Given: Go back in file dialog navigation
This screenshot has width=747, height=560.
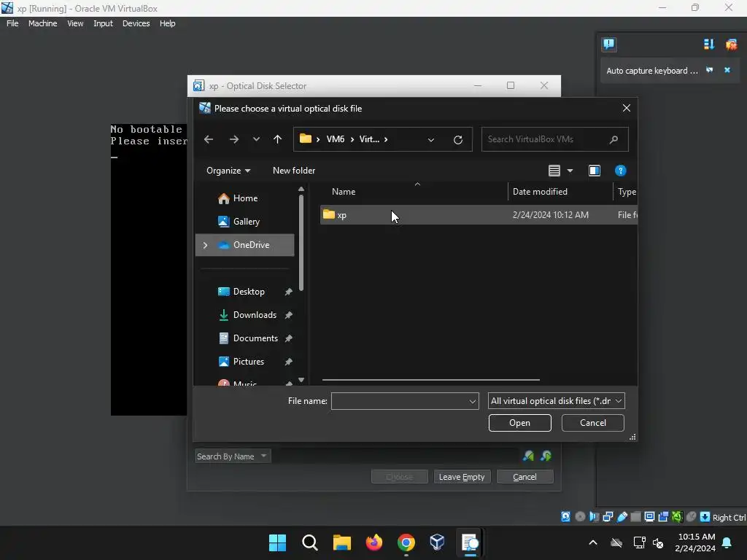Looking at the screenshot, I should pos(208,139).
